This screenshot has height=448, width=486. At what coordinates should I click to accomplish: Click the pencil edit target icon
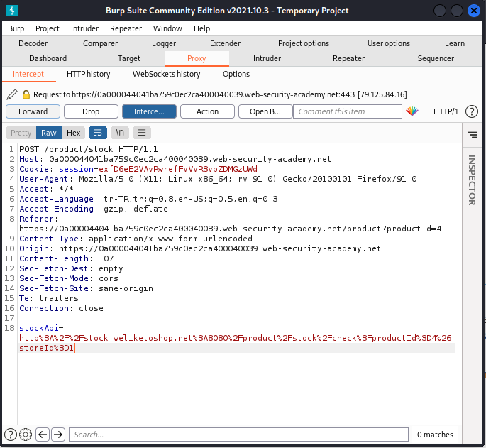point(12,94)
